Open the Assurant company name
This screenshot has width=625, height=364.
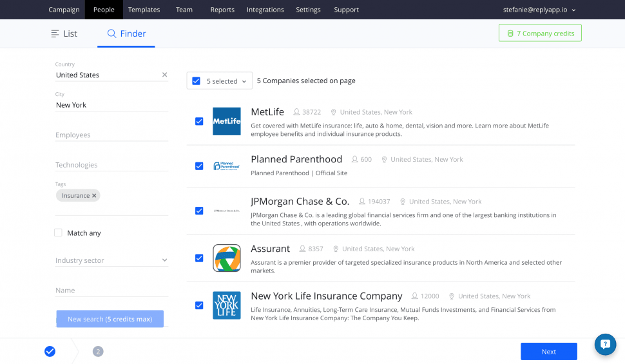[270, 249]
